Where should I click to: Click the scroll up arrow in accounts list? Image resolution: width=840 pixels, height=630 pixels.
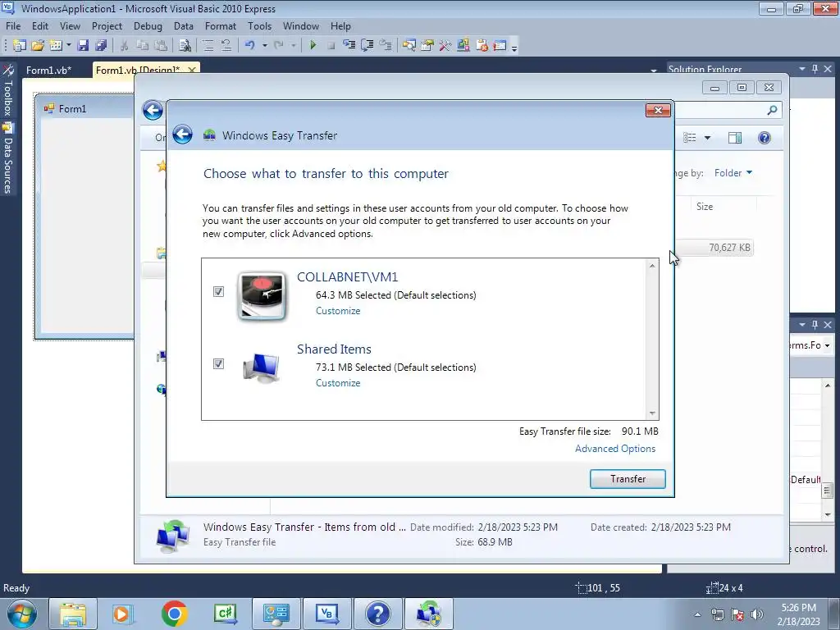pos(652,266)
